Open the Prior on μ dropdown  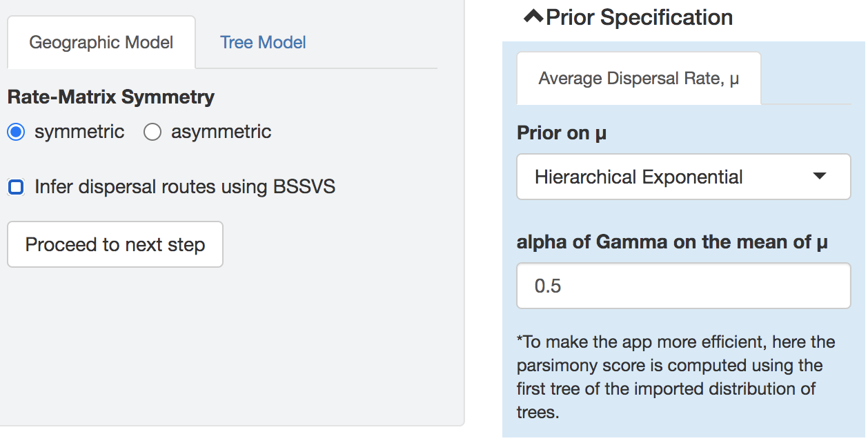683,177
